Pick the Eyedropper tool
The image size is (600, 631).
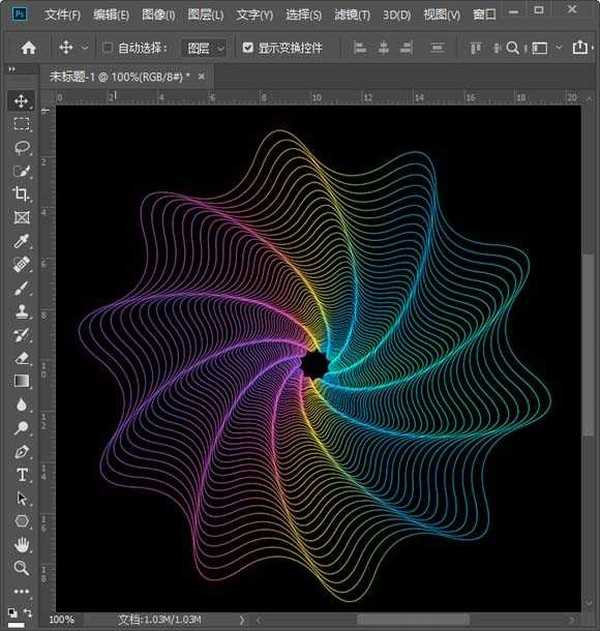pos(22,241)
